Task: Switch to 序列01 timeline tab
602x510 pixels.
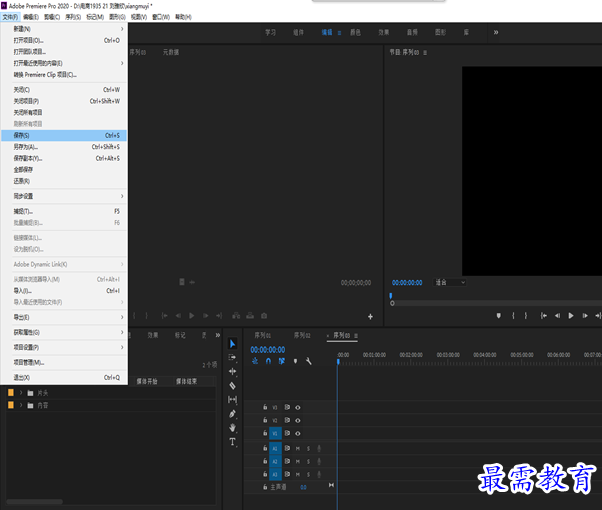Action: pos(263,335)
